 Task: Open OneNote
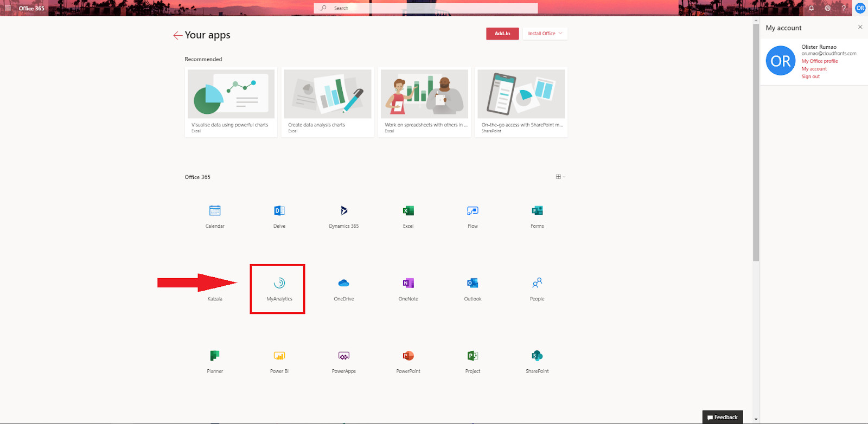tap(409, 289)
